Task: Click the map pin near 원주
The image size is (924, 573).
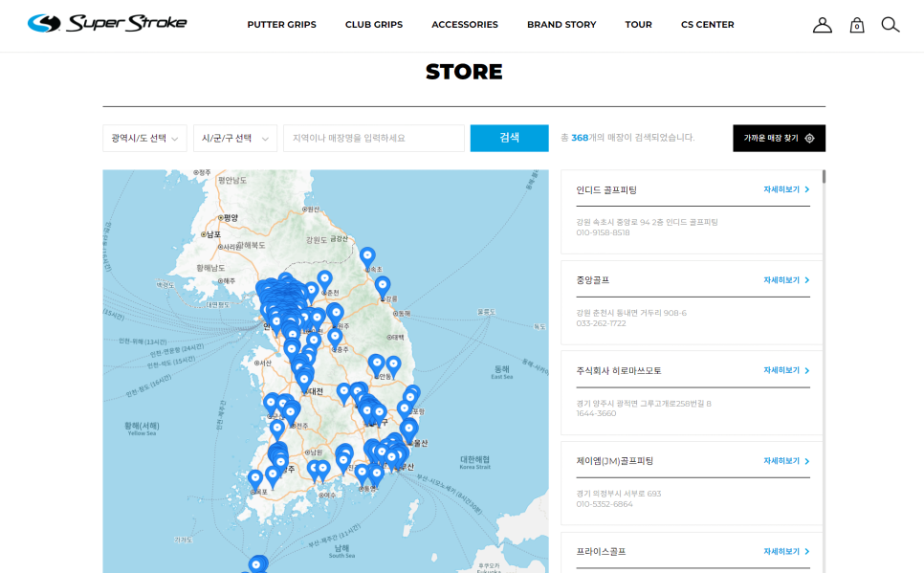Action: click(x=336, y=314)
